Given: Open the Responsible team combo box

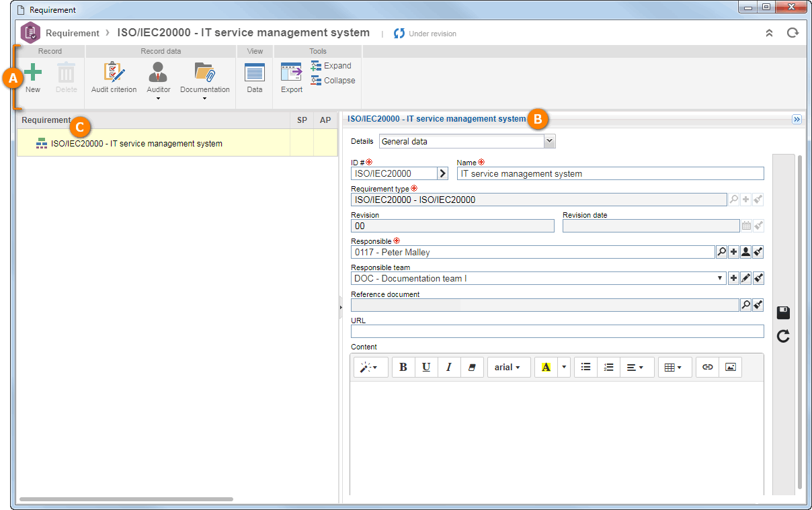Looking at the screenshot, I should coord(538,278).
